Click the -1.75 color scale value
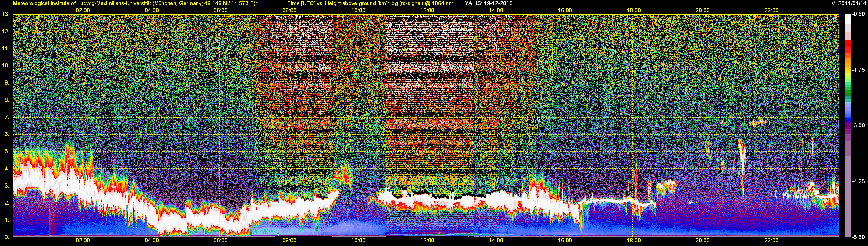 point(858,70)
